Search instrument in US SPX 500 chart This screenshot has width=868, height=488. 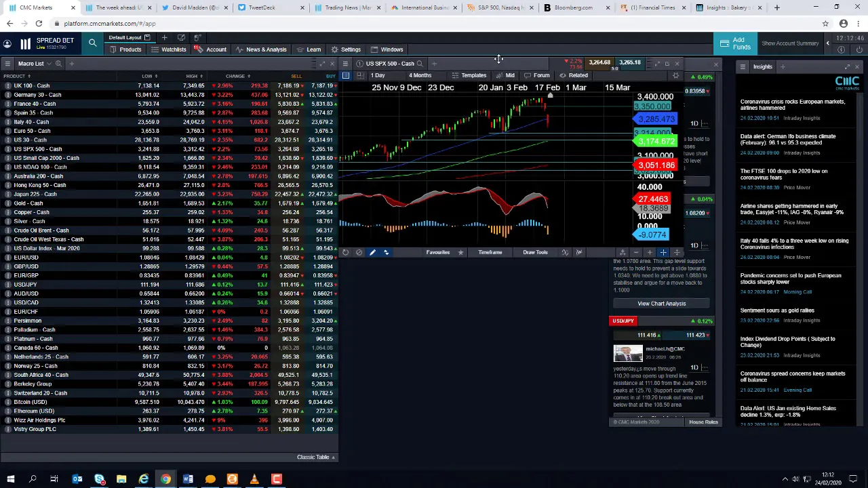tap(420, 64)
